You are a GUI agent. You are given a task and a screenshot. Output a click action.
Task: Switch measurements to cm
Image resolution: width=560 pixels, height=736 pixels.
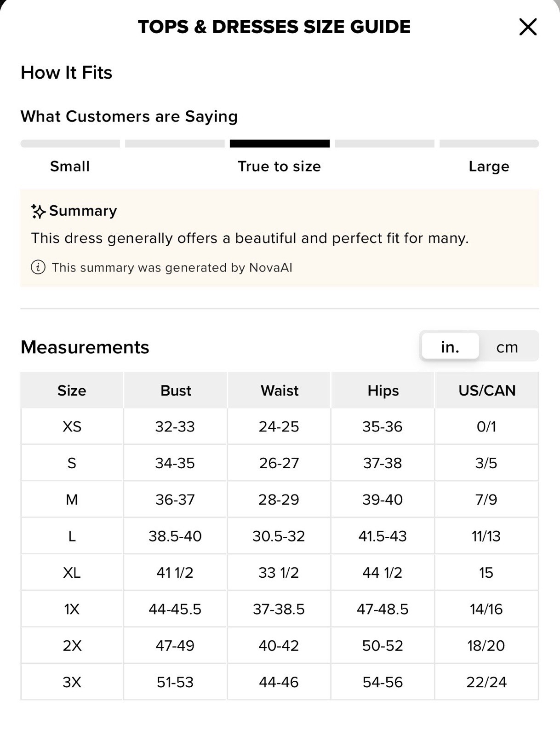[507, 347]
